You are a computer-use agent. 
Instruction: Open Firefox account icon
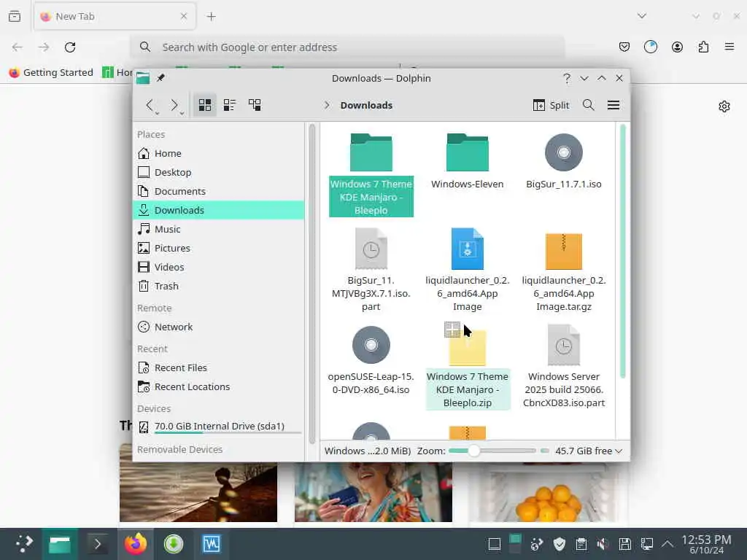click(677, 47)
